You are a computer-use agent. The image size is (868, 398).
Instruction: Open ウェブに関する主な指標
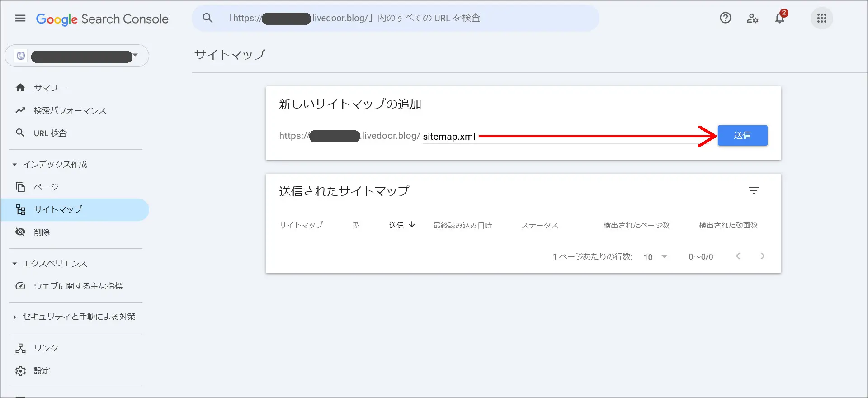point(78,286)
